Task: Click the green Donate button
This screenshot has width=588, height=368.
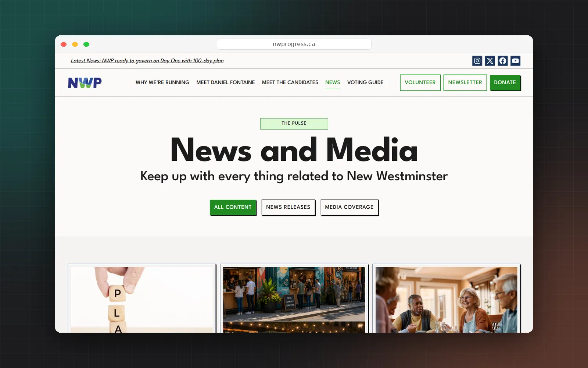Action: click(505, 82)
